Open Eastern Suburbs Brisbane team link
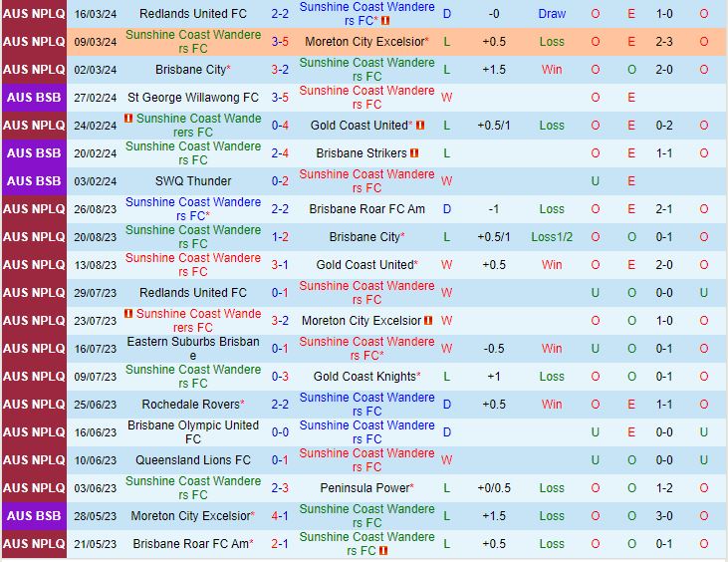Screen dimensions: 728x562 click(x=192, y=349)
